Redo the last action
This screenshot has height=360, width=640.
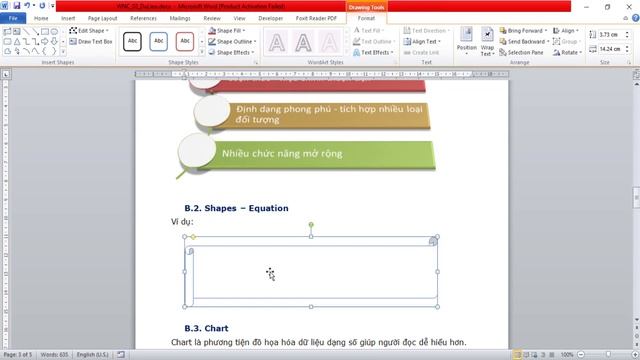[42, 6]
